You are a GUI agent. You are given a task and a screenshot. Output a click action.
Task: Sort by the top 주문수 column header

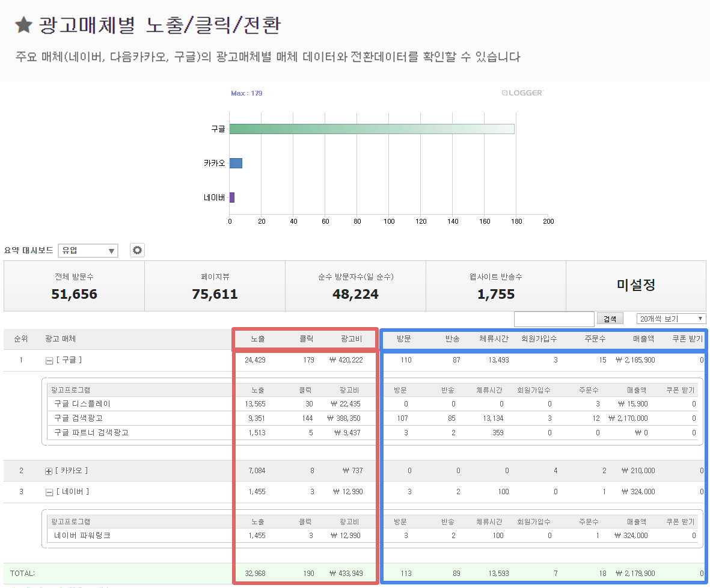tap(595, 339)
